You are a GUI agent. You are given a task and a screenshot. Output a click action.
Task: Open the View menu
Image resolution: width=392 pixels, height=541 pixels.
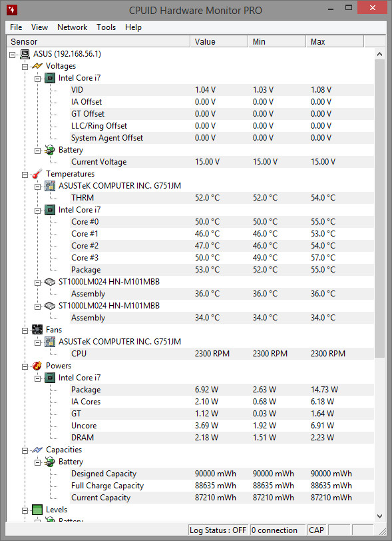tap(39, 27)
